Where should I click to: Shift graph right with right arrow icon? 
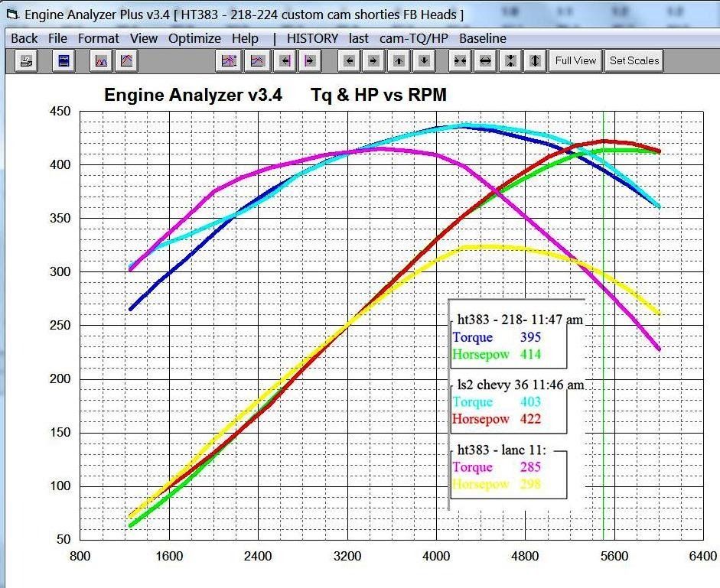pyautogui.click(x=374, y=60)
